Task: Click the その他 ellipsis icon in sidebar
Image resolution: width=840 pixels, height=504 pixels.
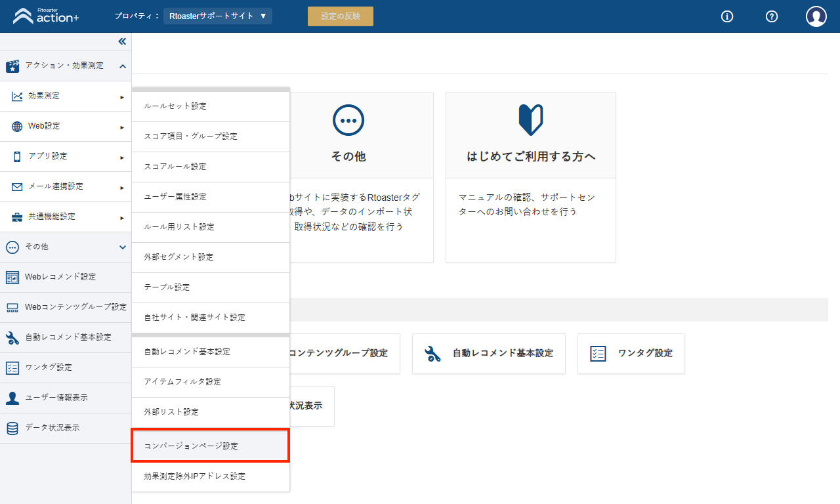Action: pyautogui.click(x=12, y=247)
